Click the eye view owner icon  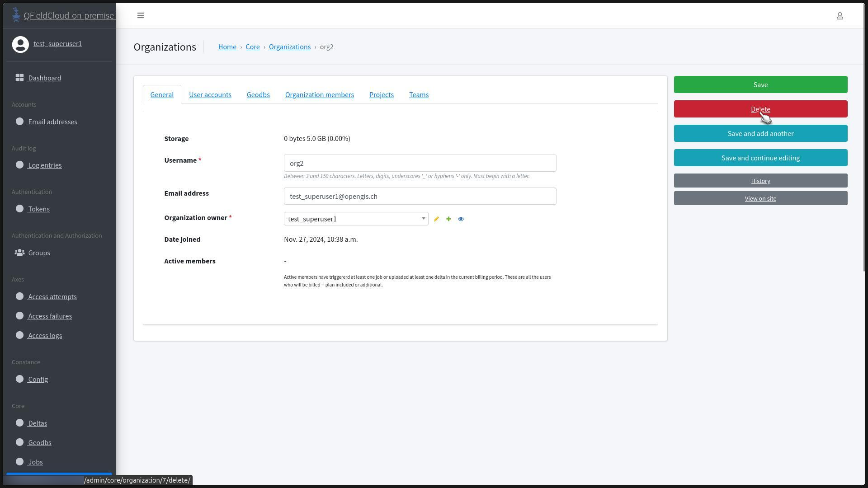[x=461, y=219]
